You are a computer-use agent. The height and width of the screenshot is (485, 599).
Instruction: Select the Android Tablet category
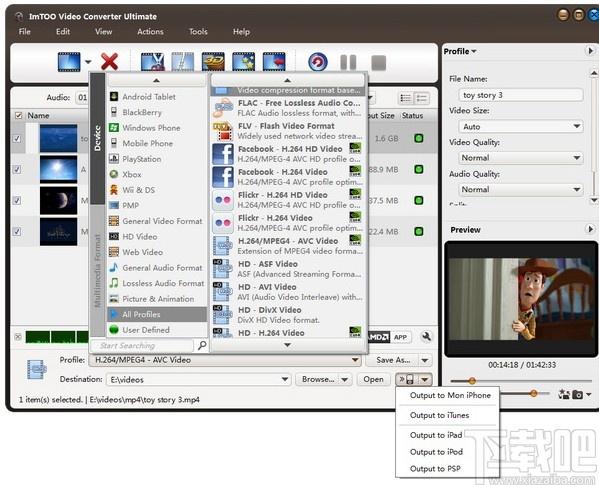157,97
